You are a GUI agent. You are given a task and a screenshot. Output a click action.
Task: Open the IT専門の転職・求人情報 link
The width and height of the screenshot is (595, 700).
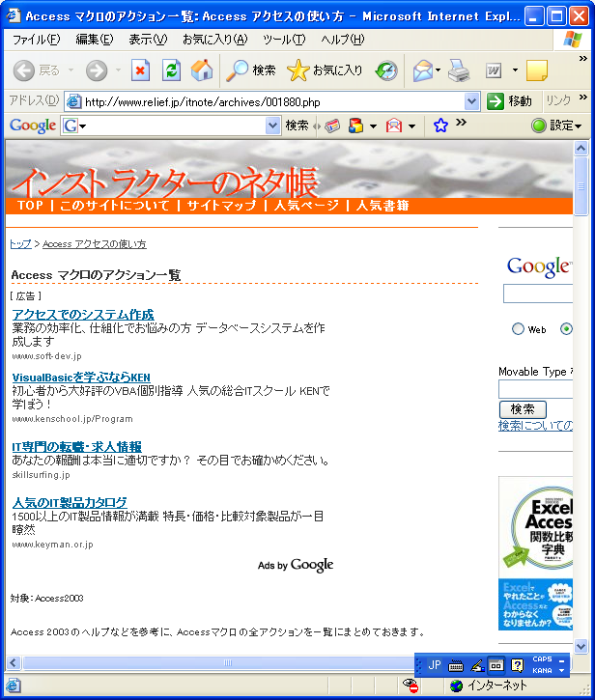pos(77,446)
